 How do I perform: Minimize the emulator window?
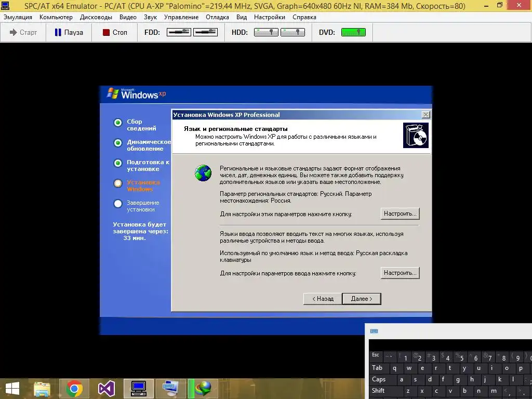[486, 5]
